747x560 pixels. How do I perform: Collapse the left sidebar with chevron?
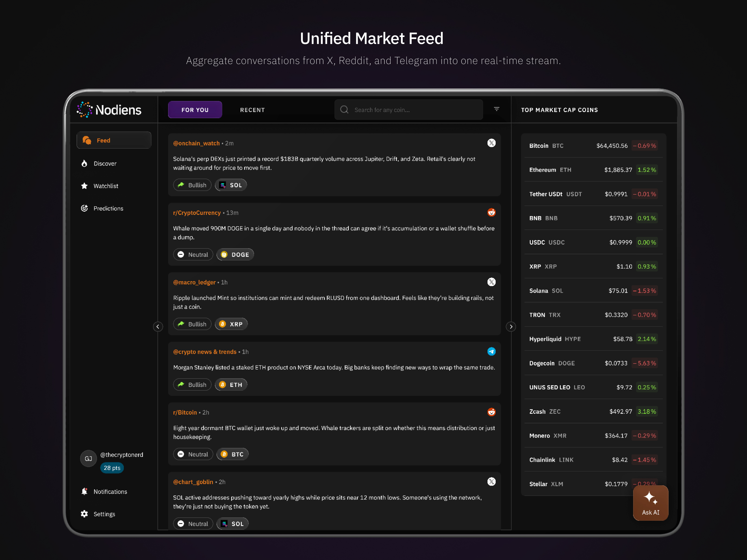point(158,326)
